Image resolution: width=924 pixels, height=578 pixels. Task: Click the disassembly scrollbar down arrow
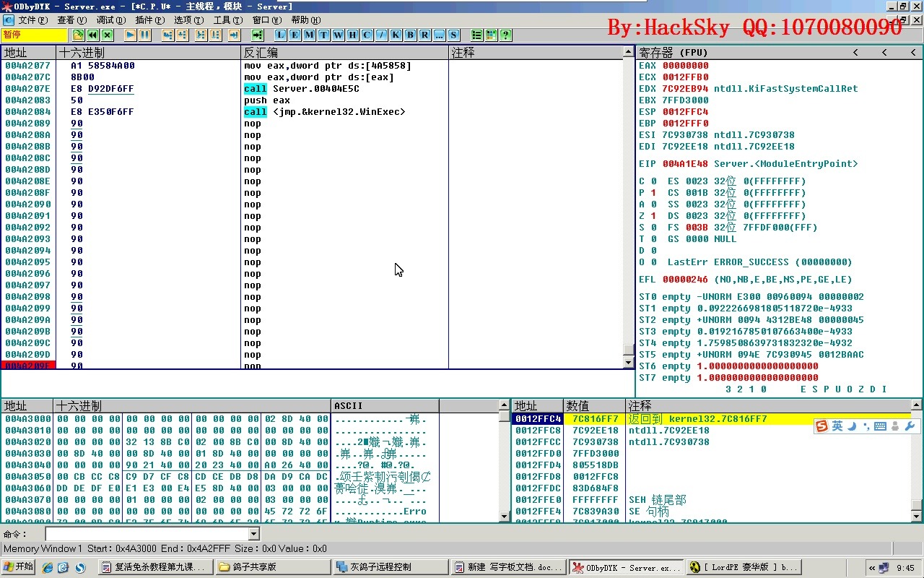coord(629,363)
